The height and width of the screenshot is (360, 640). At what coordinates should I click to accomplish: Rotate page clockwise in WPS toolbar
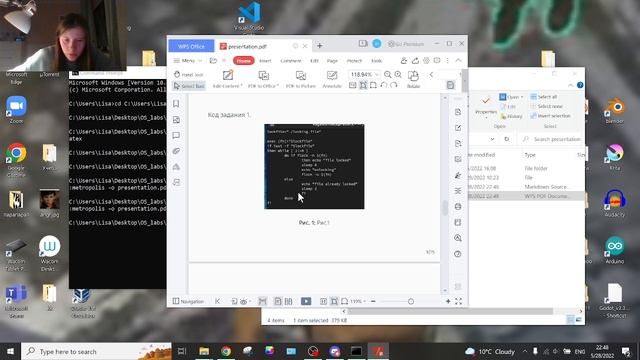393,85
